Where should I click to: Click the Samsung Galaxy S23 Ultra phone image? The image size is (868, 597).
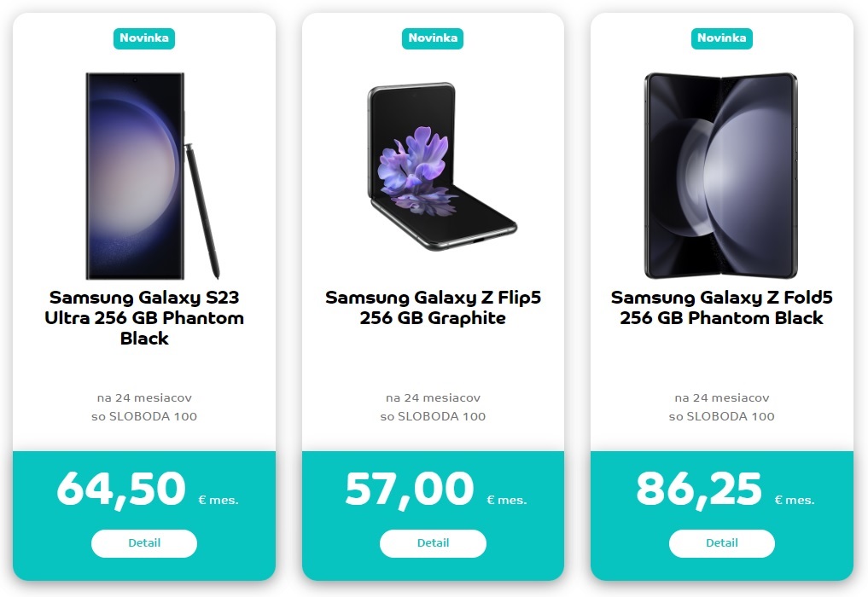point(135,176)
